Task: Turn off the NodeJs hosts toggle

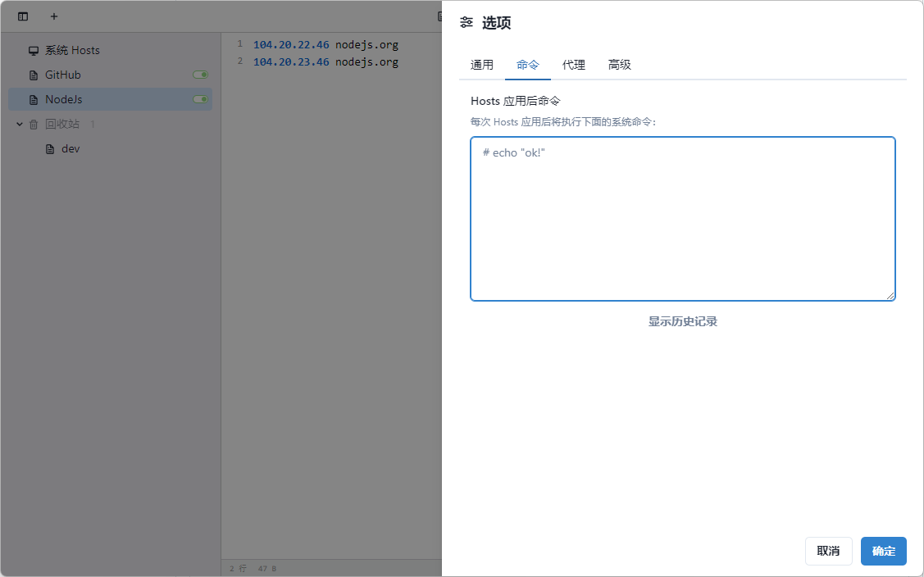Action: tap(200, 99)
